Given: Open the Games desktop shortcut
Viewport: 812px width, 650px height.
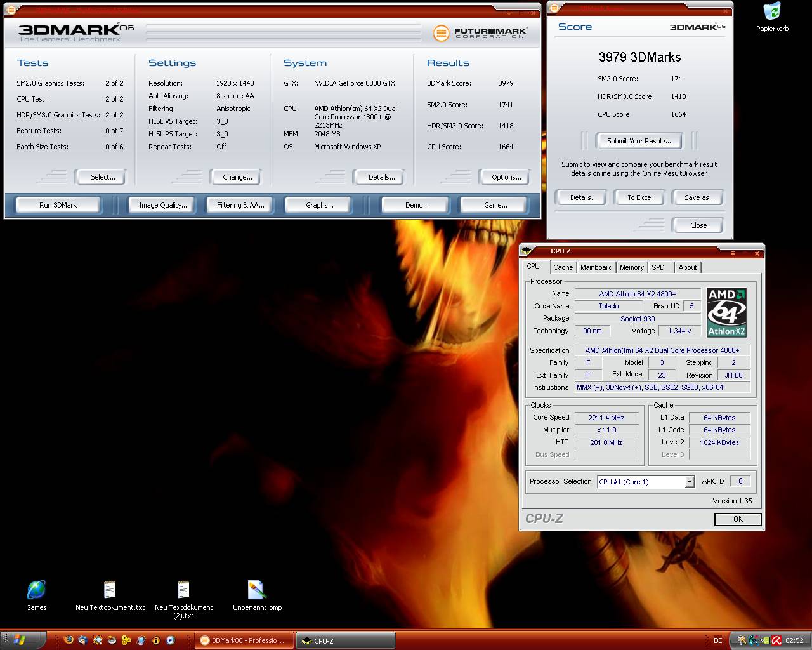Looking at the screenshot, I should [36, 595].
